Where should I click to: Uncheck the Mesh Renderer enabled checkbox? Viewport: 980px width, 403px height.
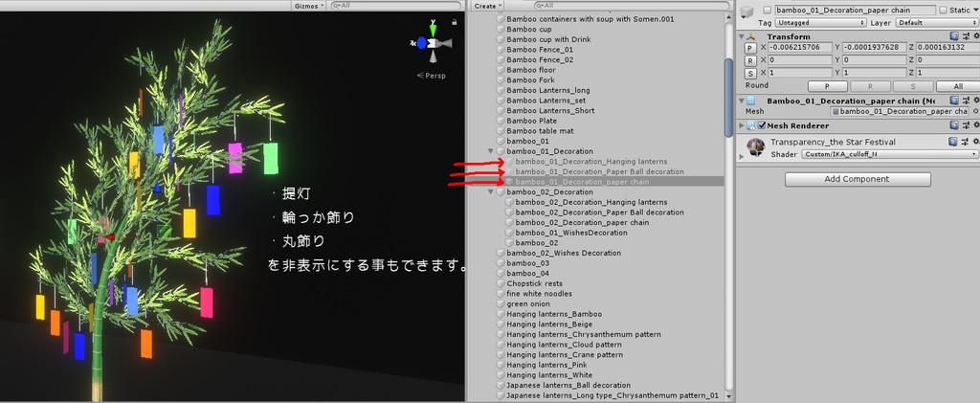(x=762, y=125)
